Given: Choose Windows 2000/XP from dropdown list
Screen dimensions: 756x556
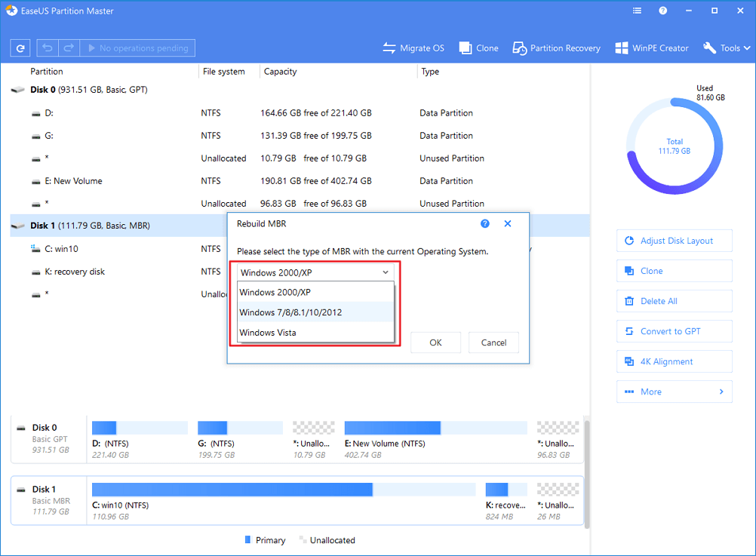Looking at the screenshot, I should pyautogui.click(x=316, y=292).
